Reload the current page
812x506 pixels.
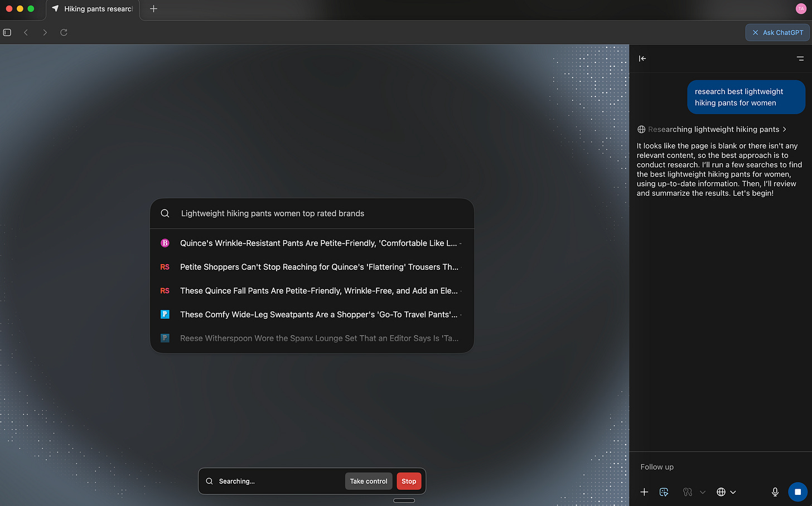coord(64,32)
